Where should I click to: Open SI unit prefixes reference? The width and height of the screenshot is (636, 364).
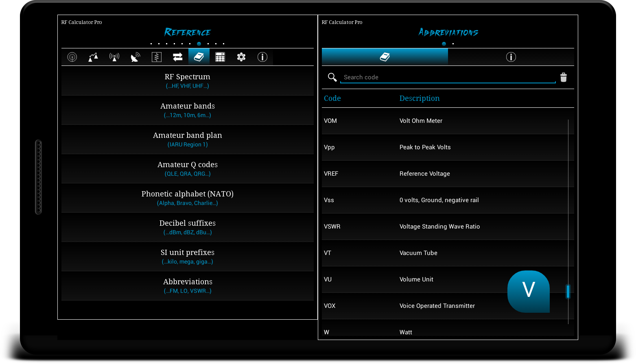[x=188, y=257]
